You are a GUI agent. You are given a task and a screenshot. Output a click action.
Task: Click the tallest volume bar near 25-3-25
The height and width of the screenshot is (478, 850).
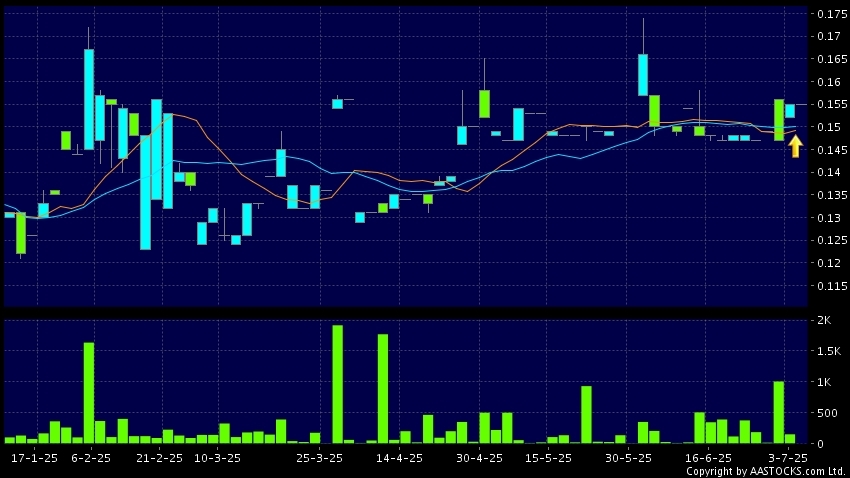337,384
